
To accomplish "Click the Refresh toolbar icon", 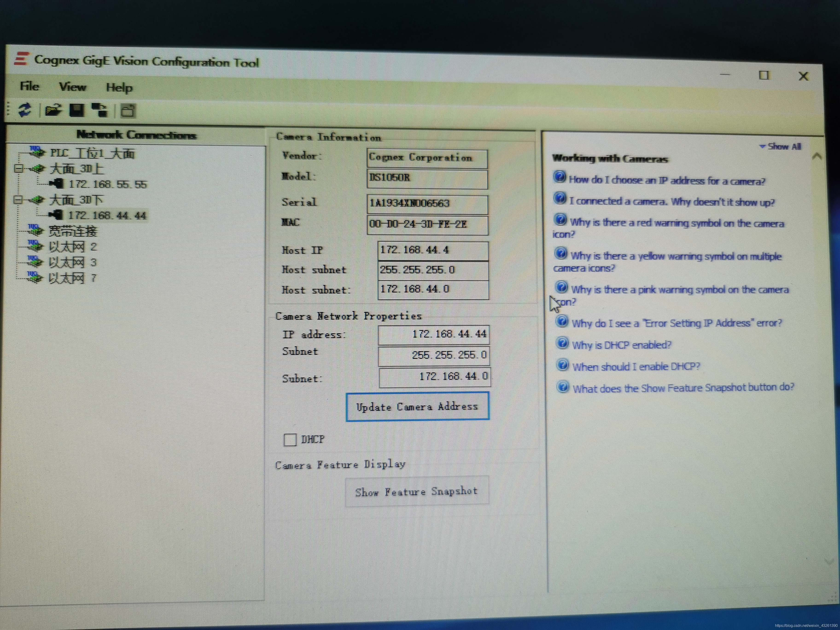I will [25, 110].
